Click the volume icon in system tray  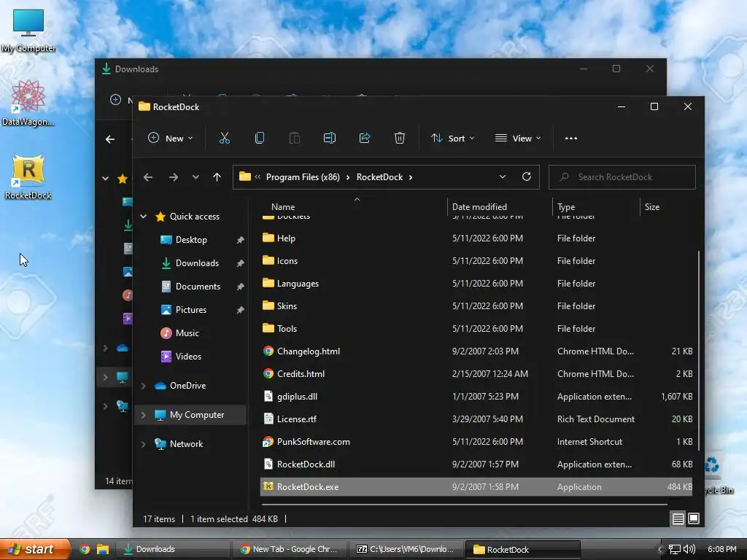[689, 549]
